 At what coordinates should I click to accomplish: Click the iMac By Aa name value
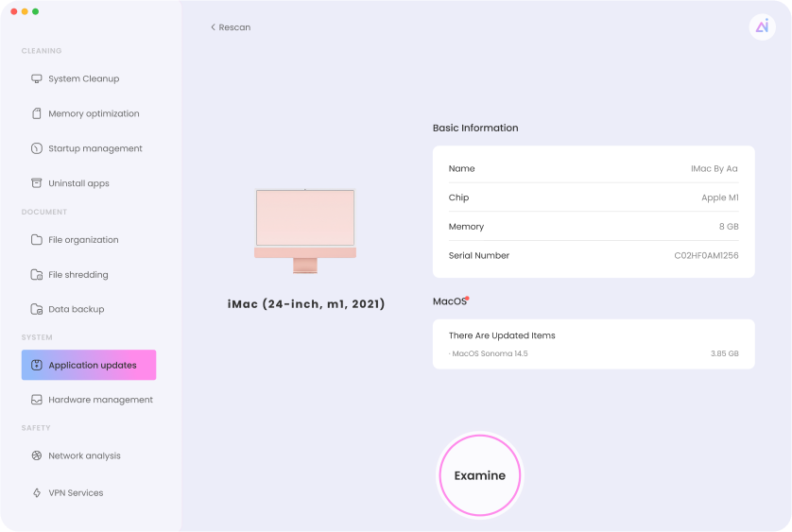715,169
